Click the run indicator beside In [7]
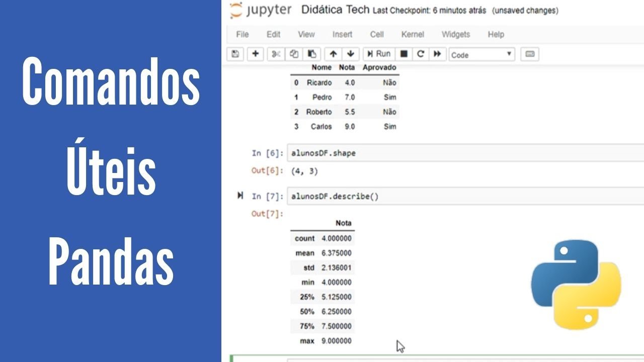This screenshot has width=644, height=362. [240, 195]
